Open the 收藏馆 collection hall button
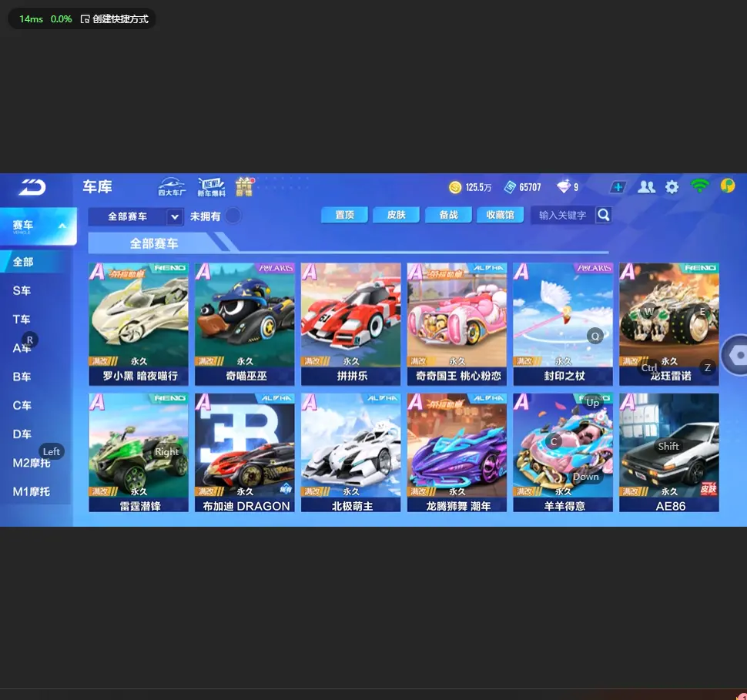Image resolution: width=747 pixels, height=700 pixels. (x=501, y=215)
